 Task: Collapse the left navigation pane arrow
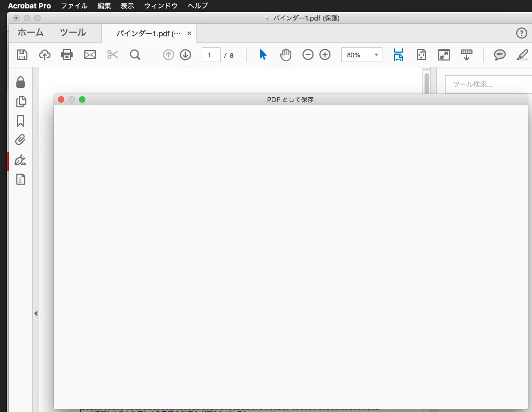pos(36,314)
